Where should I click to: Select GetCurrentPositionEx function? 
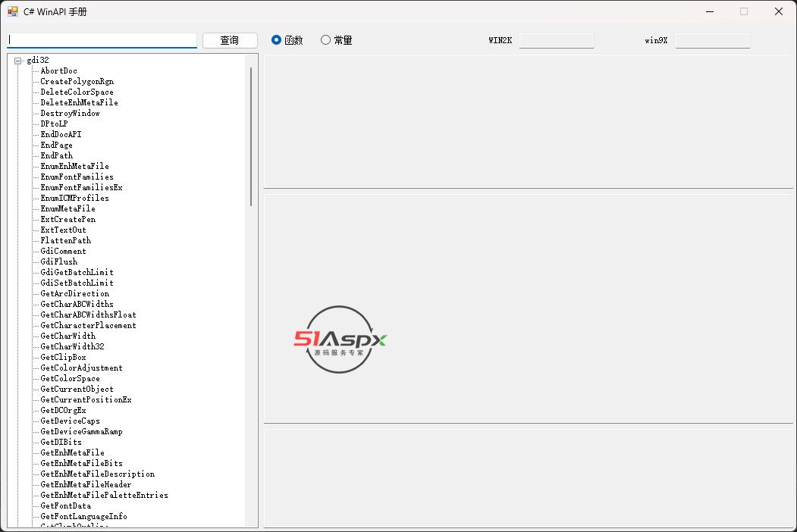point(86,400)
